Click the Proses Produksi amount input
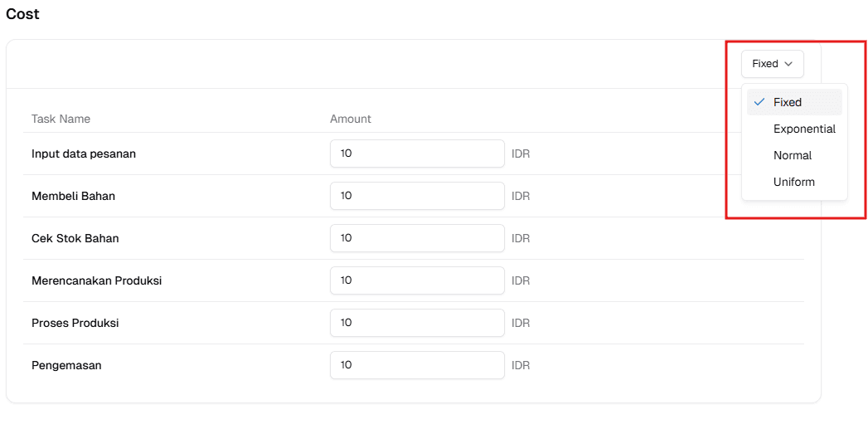The width and height of the screenshot is (868, 429). pos(417,323)
